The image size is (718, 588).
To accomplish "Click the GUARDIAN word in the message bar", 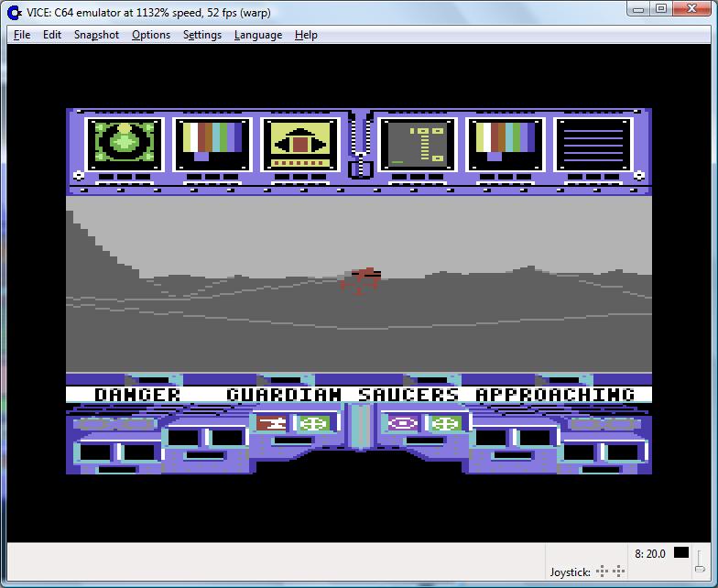I will 284,395.
